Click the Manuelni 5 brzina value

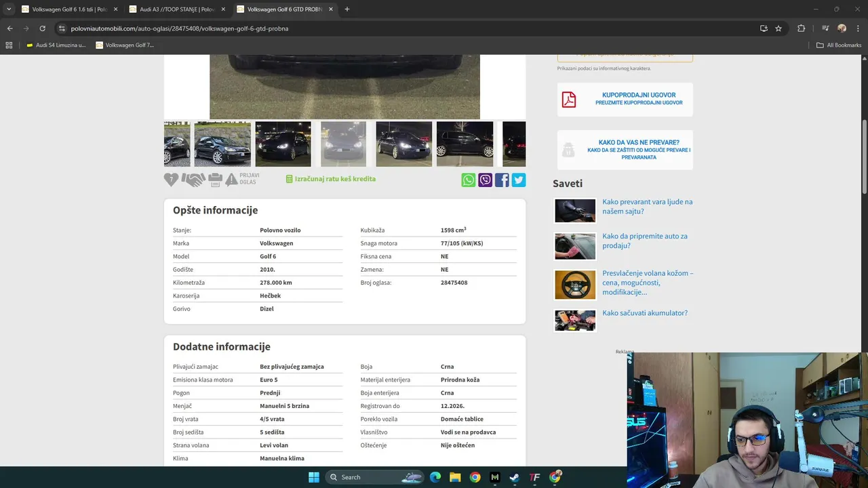point(284,406)
